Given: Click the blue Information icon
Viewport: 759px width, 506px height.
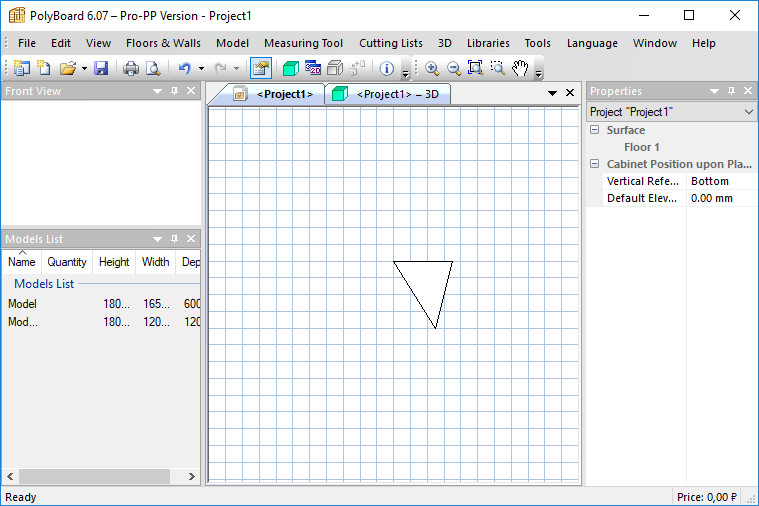Looking at the screenshot, I should (x=387, y=69).
